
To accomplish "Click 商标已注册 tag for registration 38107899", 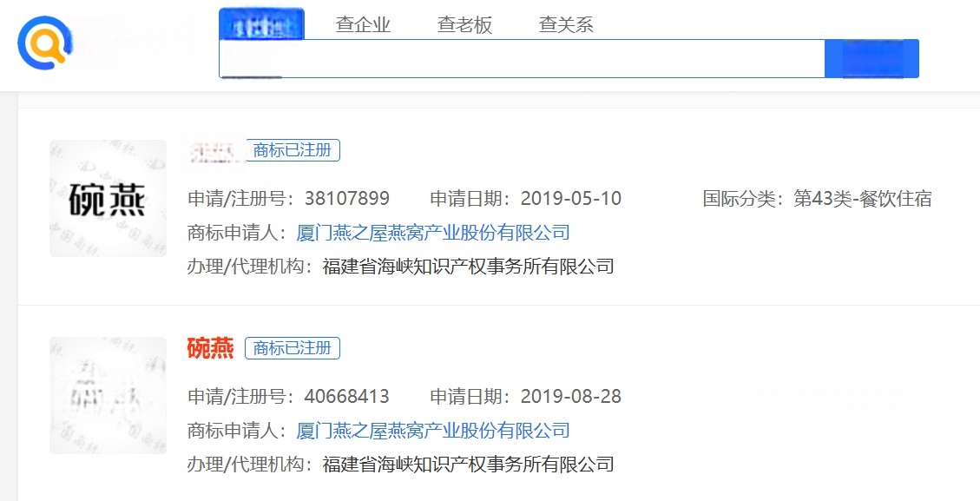I will [293, 150].
